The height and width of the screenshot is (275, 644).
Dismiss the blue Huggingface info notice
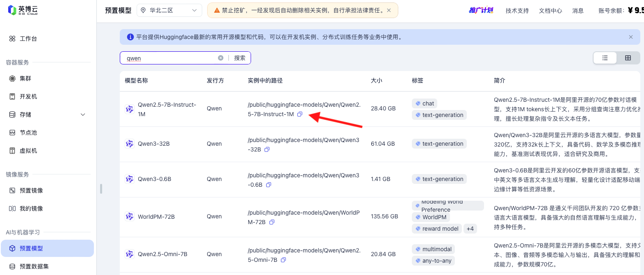631,37
